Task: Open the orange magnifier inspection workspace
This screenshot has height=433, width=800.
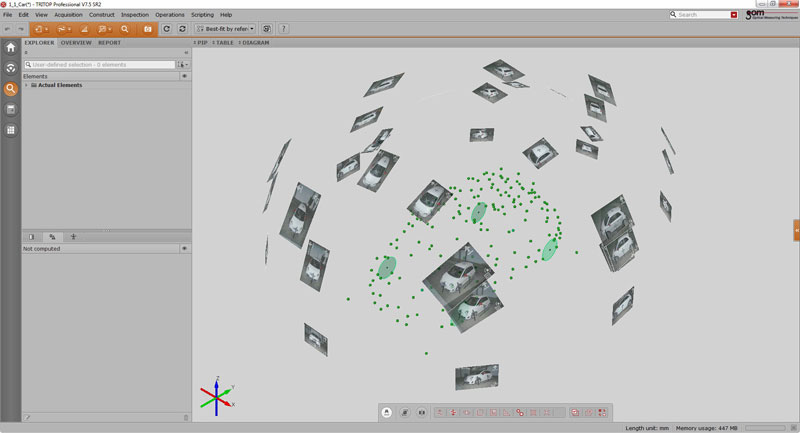Action: (11, 89)
